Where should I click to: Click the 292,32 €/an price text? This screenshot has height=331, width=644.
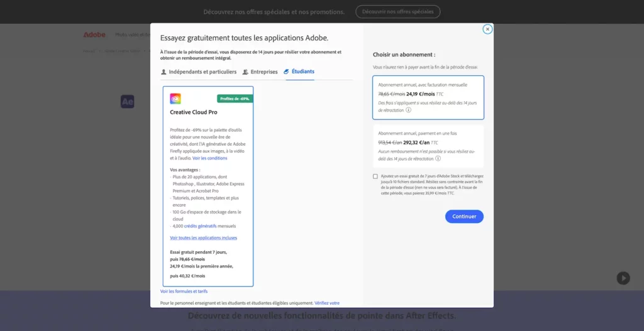tap(416, 143)
